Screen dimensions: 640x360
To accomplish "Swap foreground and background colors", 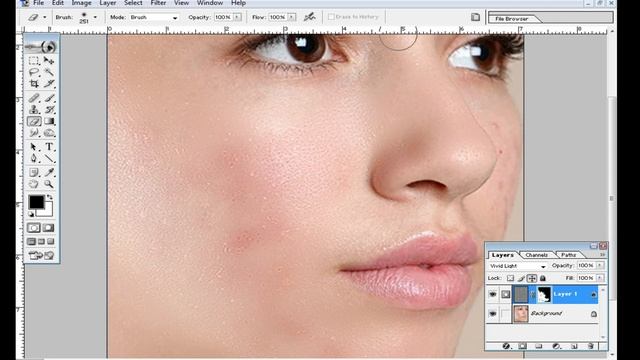I will point(50,198).
